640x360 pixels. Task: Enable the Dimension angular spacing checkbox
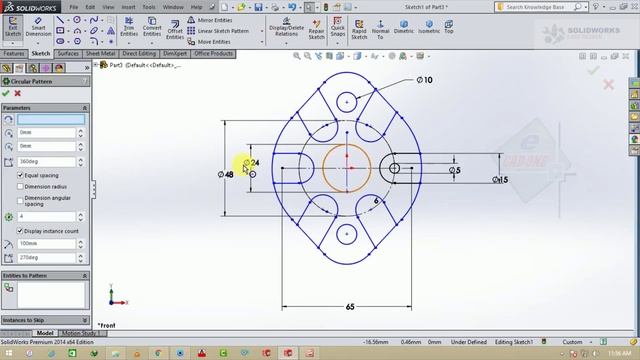pos(20,201)
